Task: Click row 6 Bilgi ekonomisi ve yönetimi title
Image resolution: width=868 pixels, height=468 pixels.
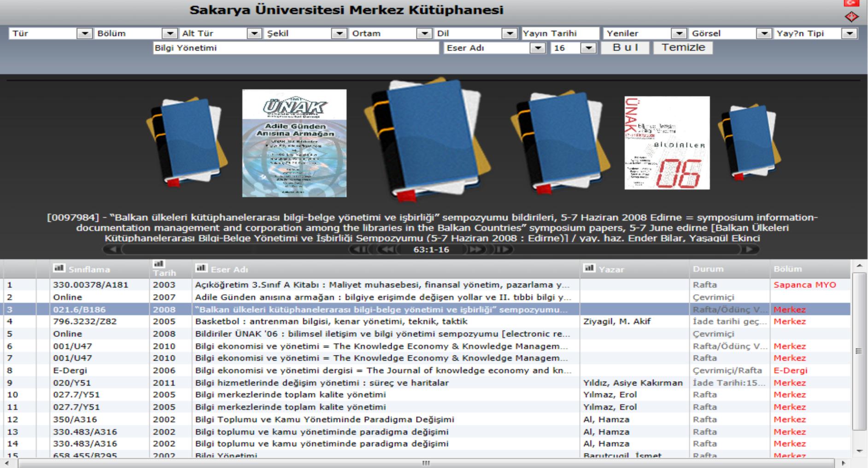Action: pos(381,346)
